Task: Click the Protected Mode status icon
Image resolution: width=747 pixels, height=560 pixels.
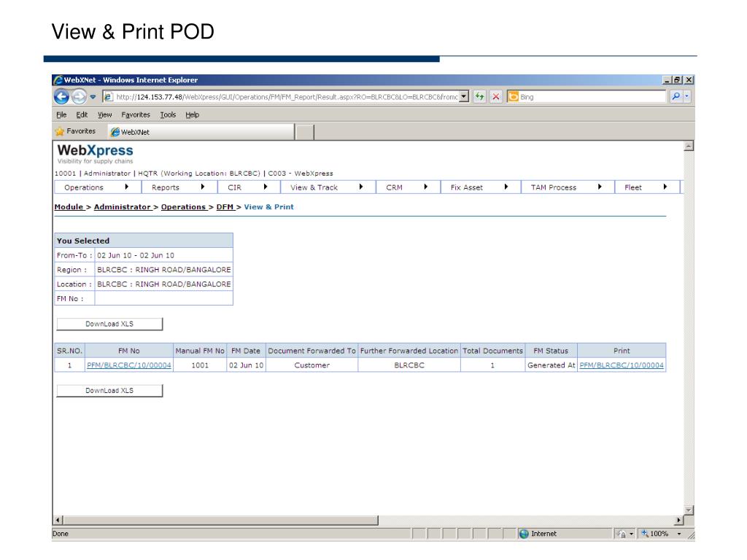Action: (x=622, y=534)
